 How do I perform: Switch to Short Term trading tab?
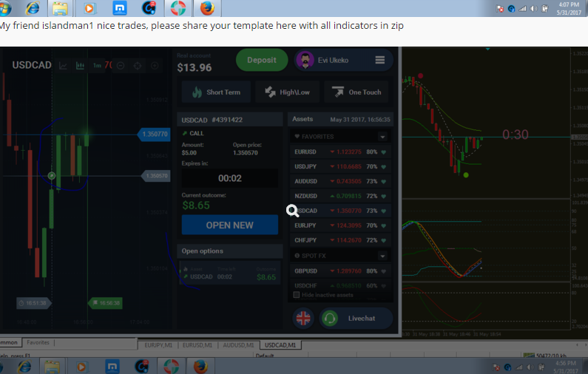click(216, 92)
